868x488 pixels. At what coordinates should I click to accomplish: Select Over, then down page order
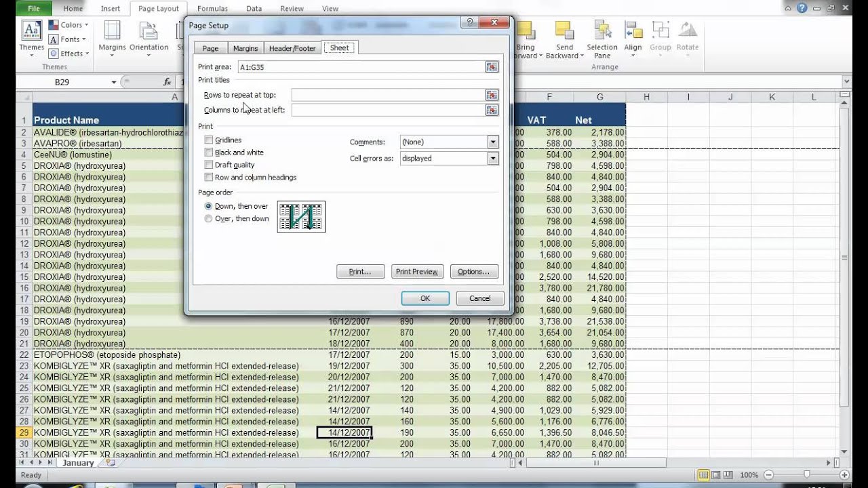209,218
